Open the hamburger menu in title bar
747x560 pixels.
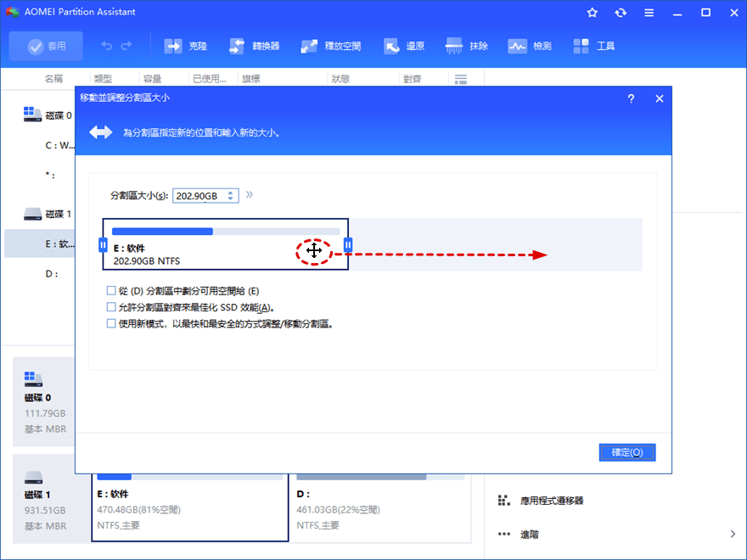pyautogui.click(x=649, y=13)
